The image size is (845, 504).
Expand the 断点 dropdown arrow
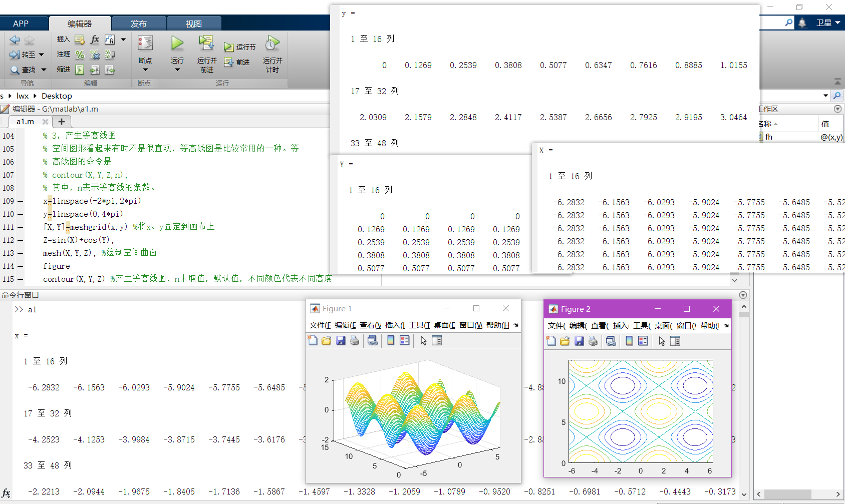click(x=145, y=70)
